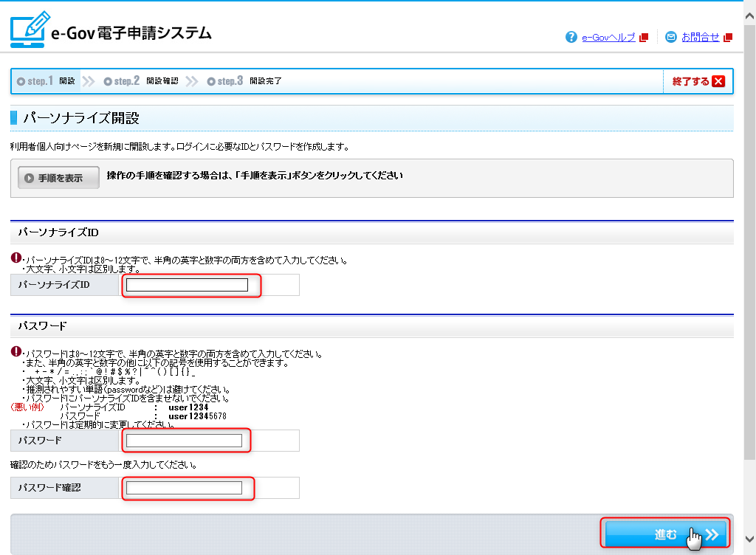Show the procedure with 手順を表示 button
Screen dimensions: 756x555
click(59, 178)
